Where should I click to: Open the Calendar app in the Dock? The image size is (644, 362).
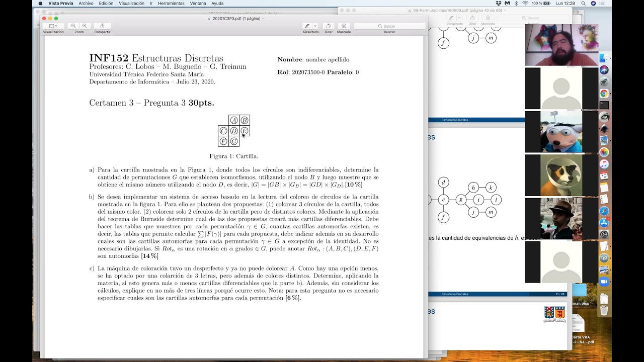[604, 176]
